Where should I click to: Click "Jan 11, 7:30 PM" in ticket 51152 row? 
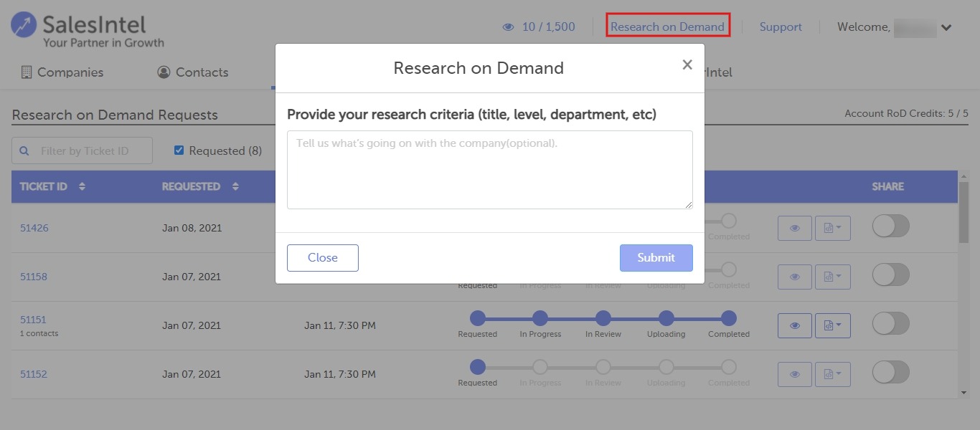coord(340,374)
